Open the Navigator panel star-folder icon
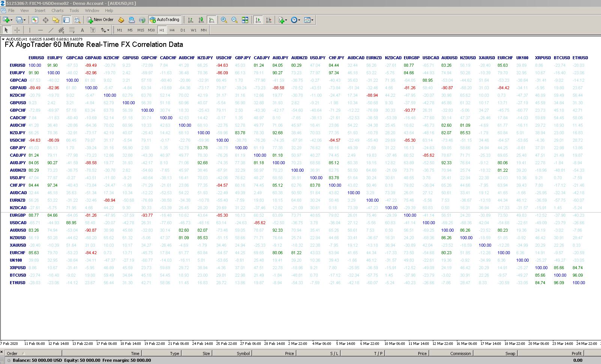 [56, 20]
